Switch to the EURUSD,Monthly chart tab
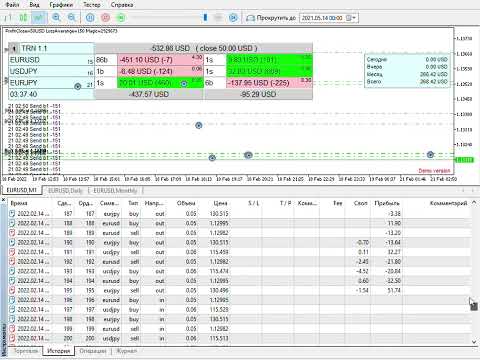This screenshot has width=480, height=360. (x=115, y=191)
